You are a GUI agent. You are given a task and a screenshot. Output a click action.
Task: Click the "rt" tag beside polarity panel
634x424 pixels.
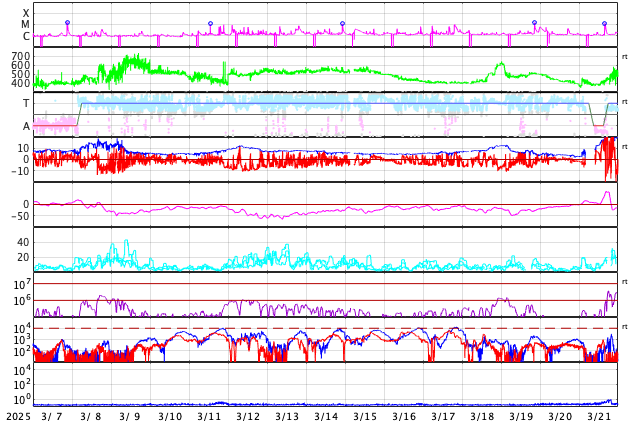click(x=625, y=101)
